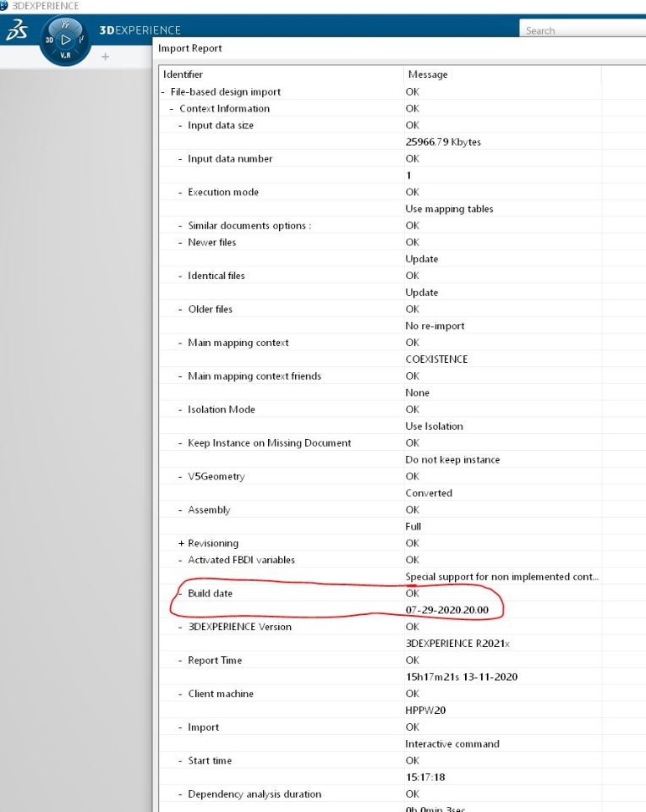Click the Update value under Identical files
This screenshot has height=812, width=646.
tap(422, 293)
